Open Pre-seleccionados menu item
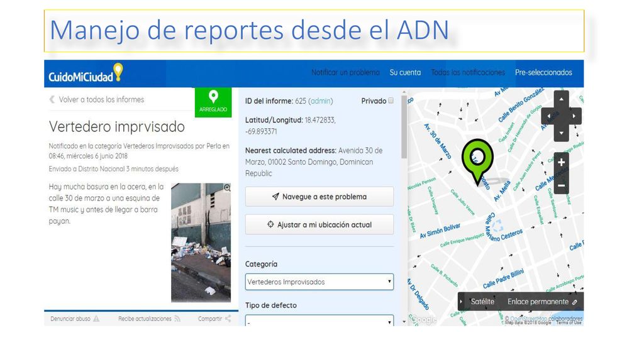This screenshot has height=362, width=644. (x=543, y=73)
